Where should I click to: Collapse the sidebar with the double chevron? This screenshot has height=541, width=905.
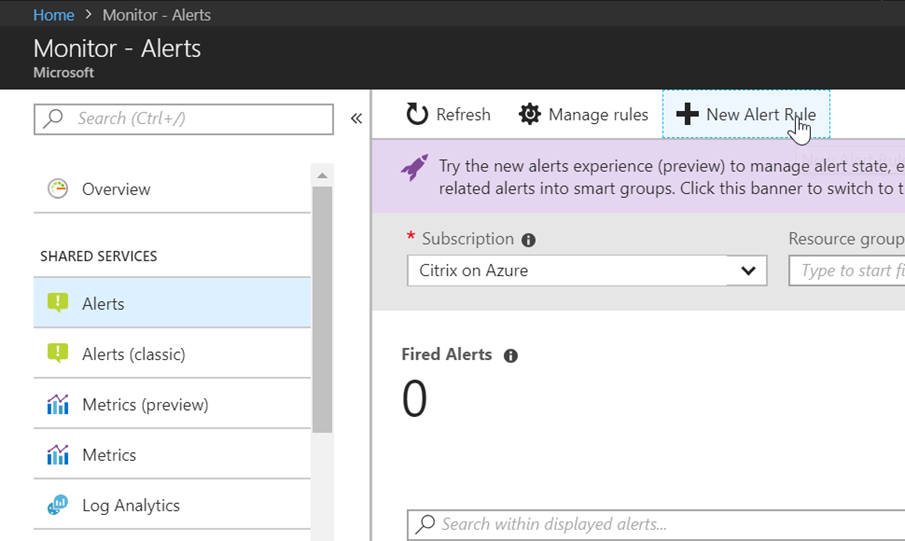(x=356, y=118)
